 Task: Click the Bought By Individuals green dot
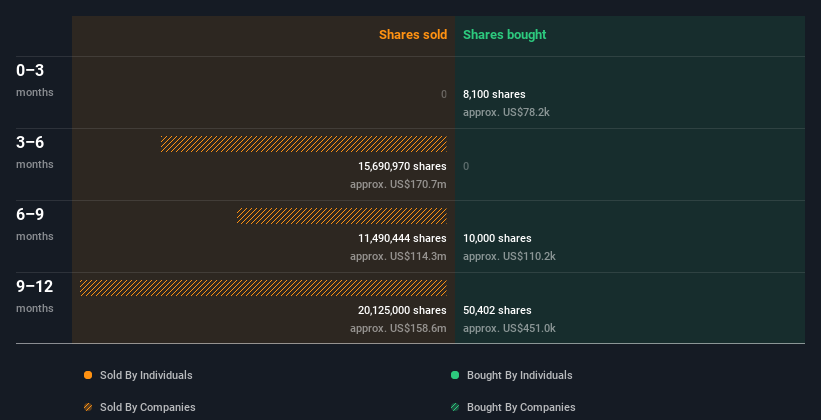pos(455,375)
